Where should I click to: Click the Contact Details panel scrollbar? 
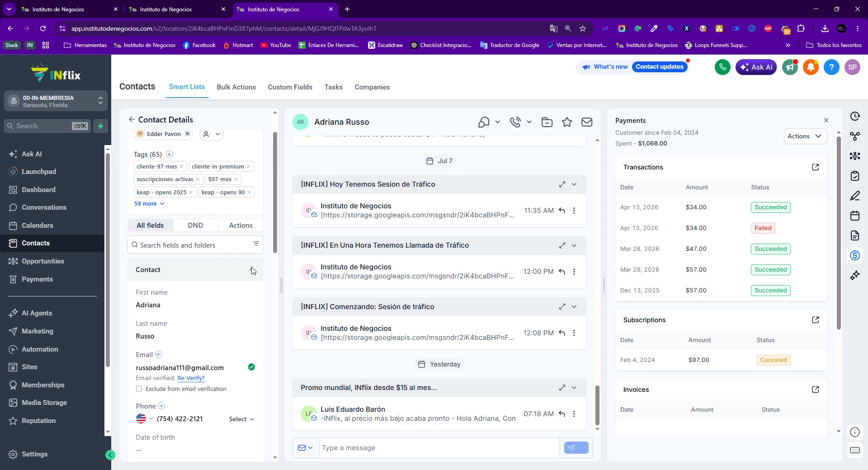point(275,192)
